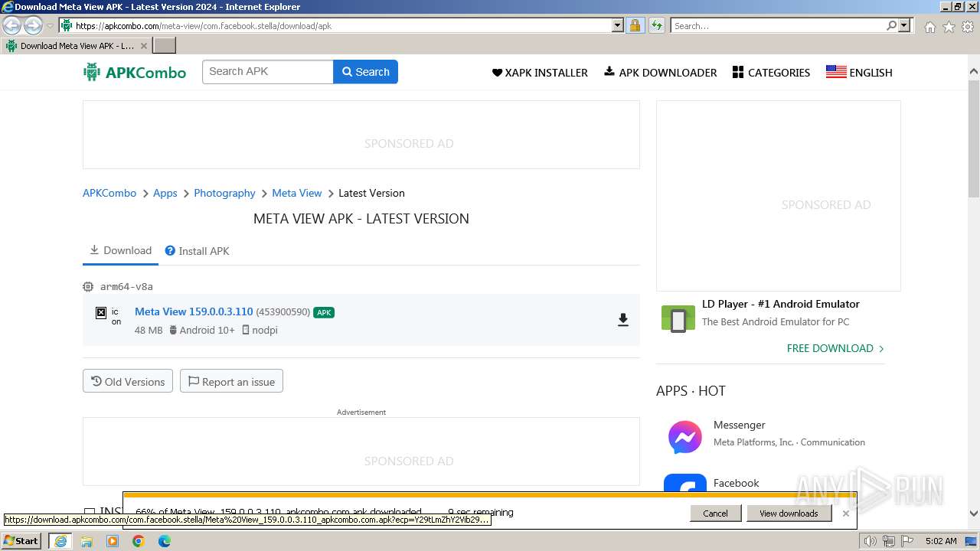Open Facebook app title link
Image resolution: width=980 pixels, height=551 pixels.
click(736, 483)
